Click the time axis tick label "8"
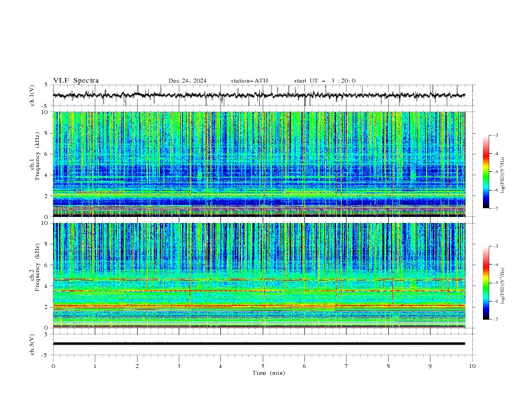The height and width of the screenshot is (411, 532). 388,366
